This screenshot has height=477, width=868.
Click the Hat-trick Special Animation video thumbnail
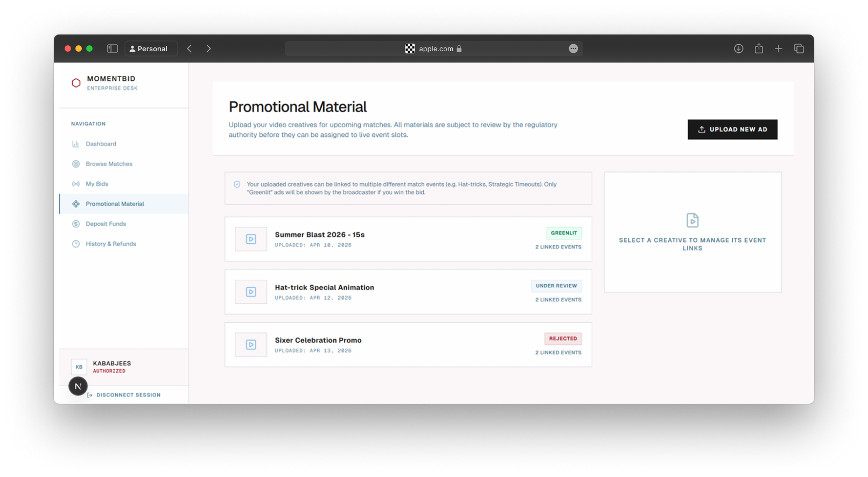point(251,292)
